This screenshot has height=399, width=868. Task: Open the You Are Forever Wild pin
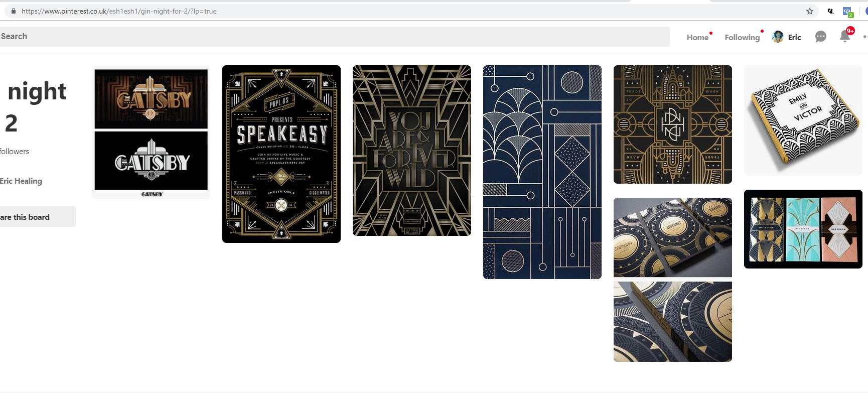[412, 151]
